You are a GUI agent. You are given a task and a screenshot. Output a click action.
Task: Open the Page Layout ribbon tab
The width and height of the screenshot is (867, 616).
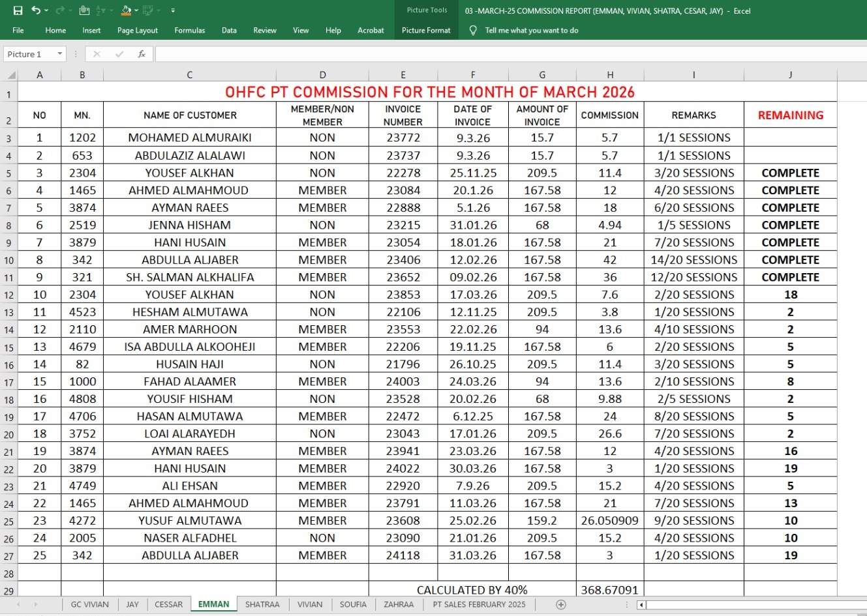pos(138,30)
